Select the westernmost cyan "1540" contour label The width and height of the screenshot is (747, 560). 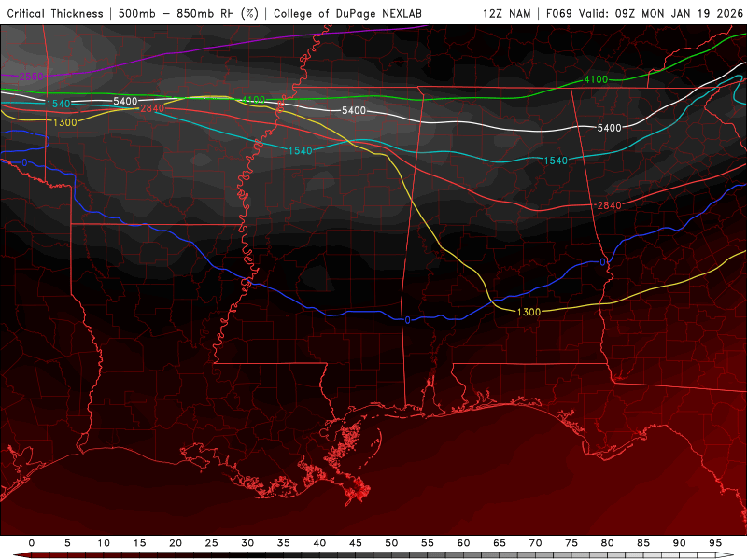tap(58, 104)
